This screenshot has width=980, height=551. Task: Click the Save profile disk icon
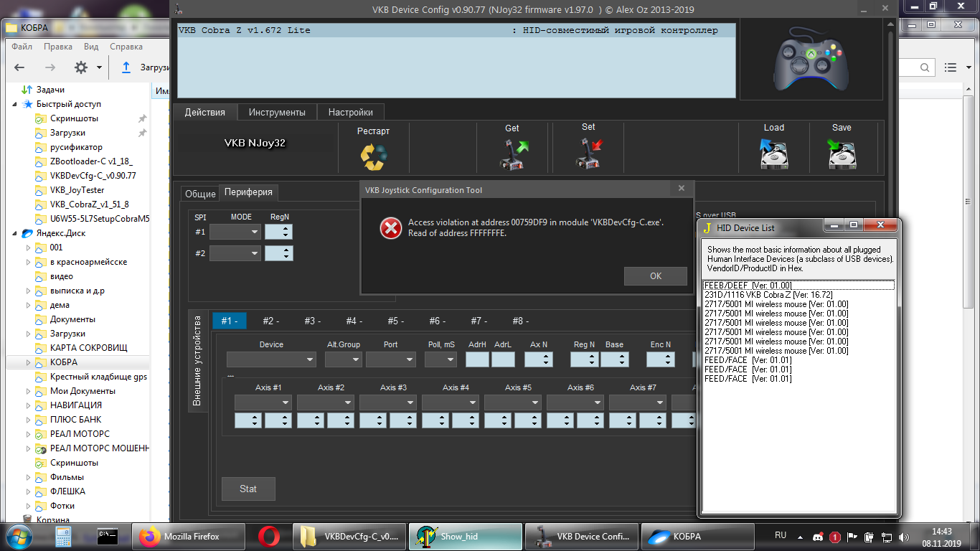(x=842, y=154)
